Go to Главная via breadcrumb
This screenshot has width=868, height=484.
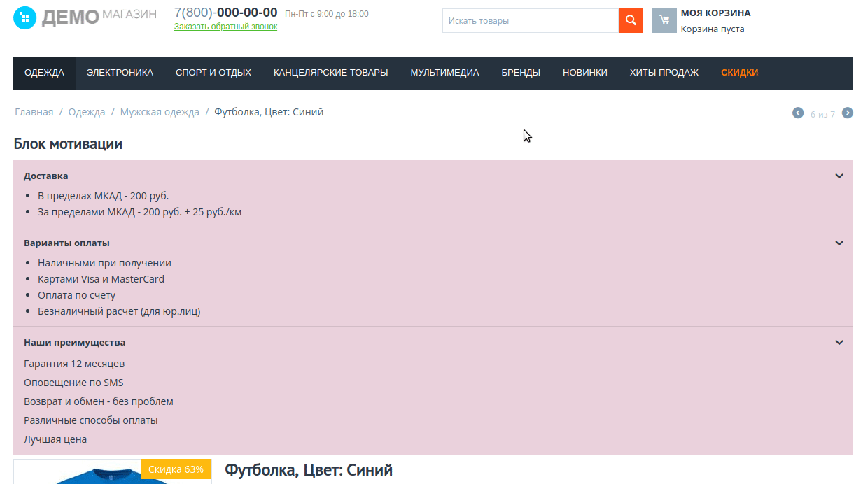click(34, 111)
